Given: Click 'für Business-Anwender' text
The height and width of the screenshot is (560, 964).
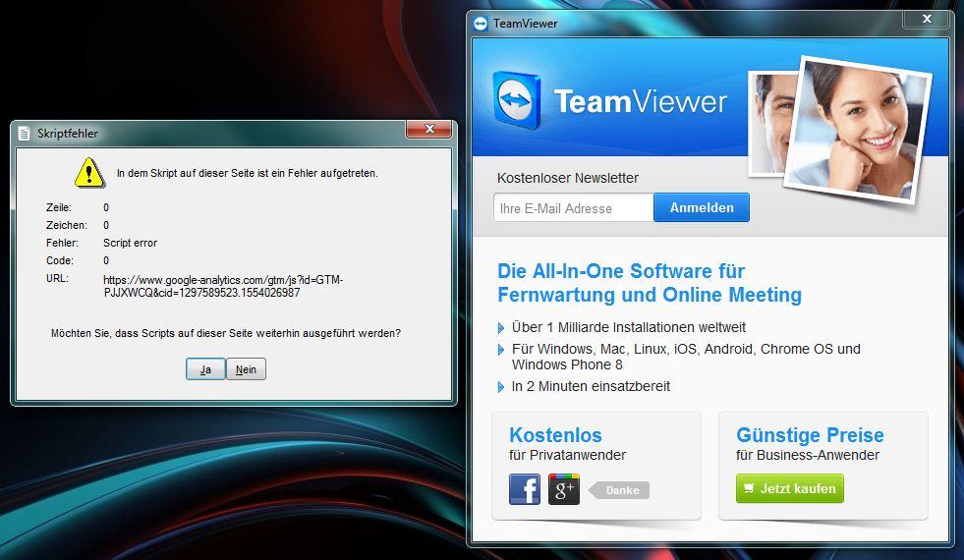Looking at the screenshot, I should [808, 456].
